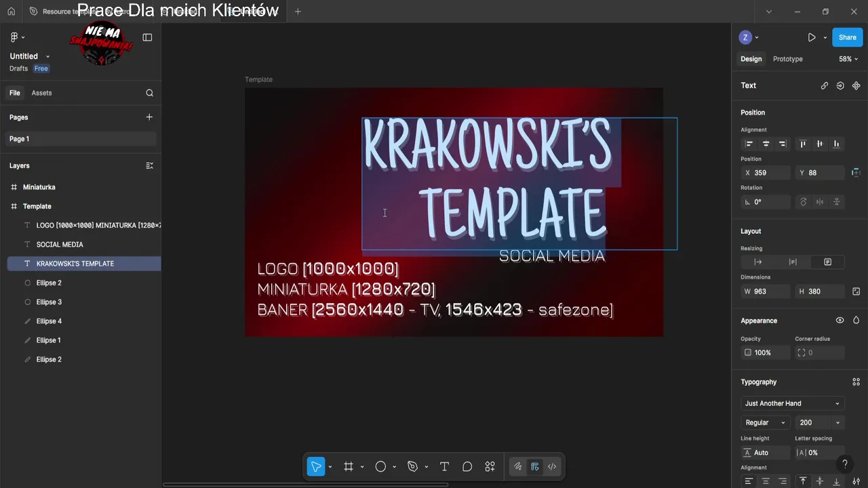Expand the font size 200 dropdown arrow
The image size is (868, 488).
pos(837,423)
